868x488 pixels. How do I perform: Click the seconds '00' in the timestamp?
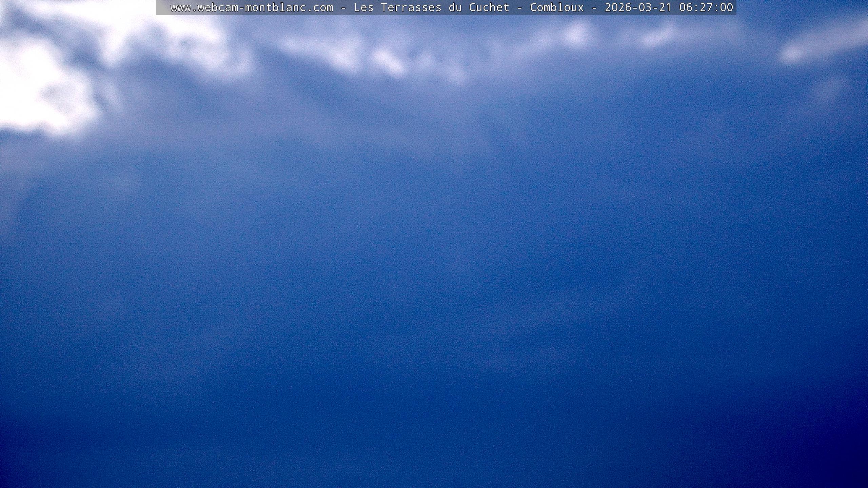pyautogui.click(x=726, y=7)
